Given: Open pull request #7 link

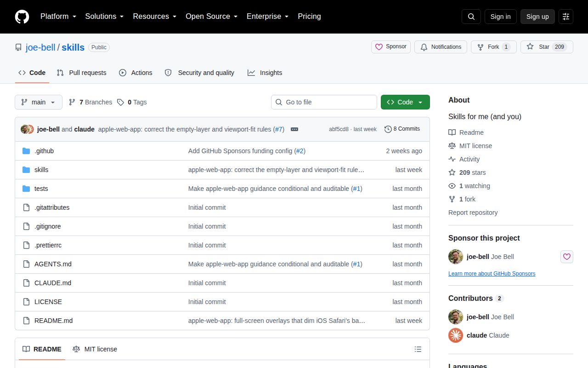Looking at the screenshot, I should click(x=279, y=129).
